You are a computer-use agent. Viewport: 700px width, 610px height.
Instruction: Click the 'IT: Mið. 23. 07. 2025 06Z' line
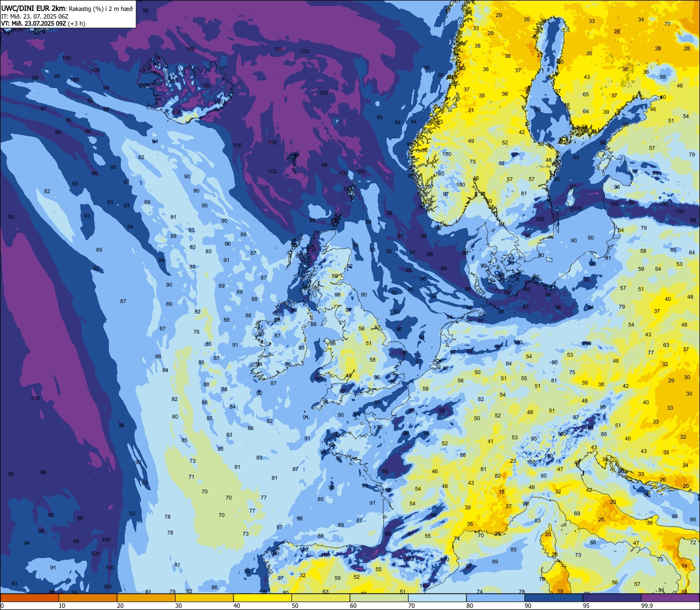click(34, 16)
